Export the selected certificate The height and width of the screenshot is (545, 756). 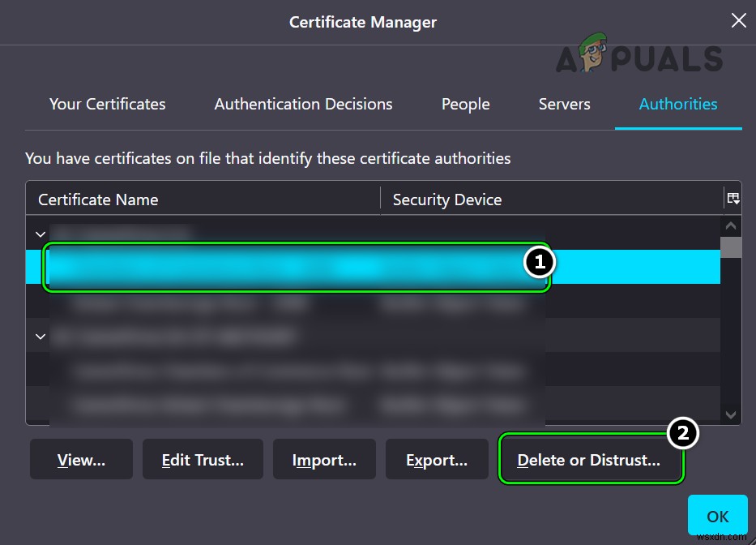pyautogui.click(x=437, y=459)
